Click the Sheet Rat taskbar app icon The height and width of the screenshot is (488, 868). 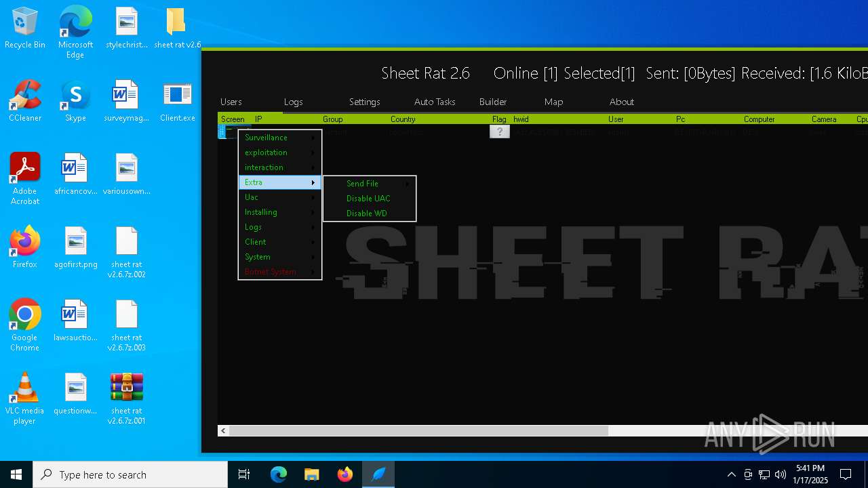pyautogui.click(x=378, y=474)
